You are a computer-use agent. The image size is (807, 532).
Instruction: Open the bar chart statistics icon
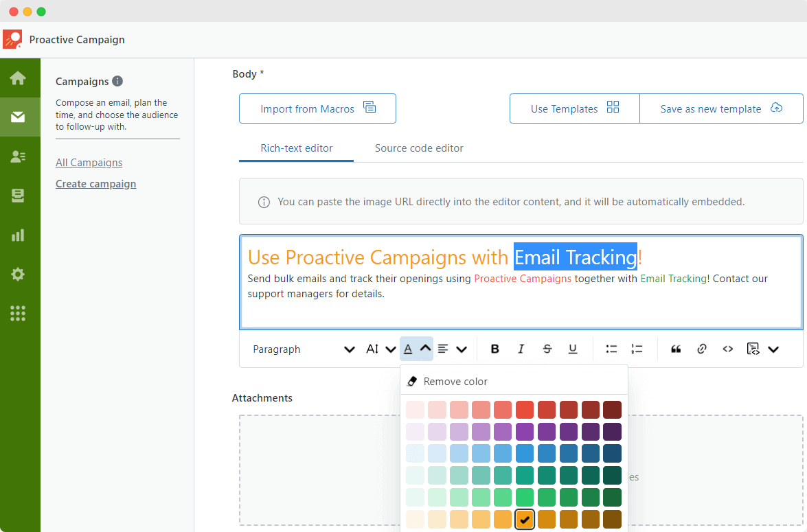(18, 235)
